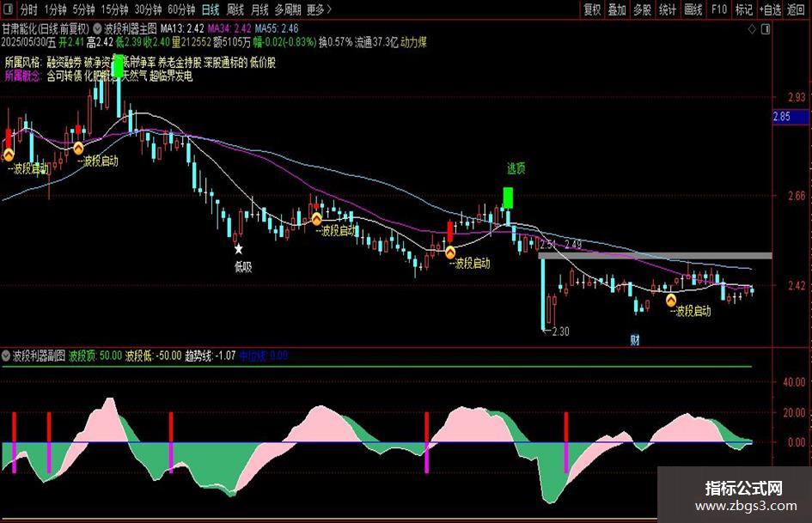Click the 叠加 overlay button

[617, 9]
